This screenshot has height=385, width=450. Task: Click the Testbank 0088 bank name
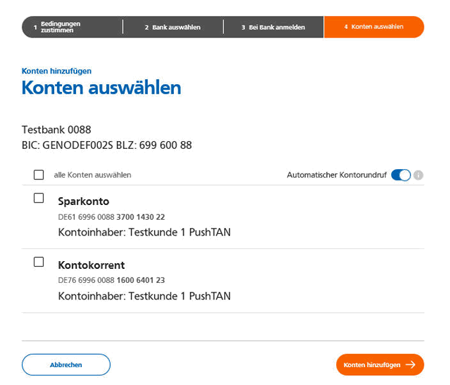(x=56, y=130)
